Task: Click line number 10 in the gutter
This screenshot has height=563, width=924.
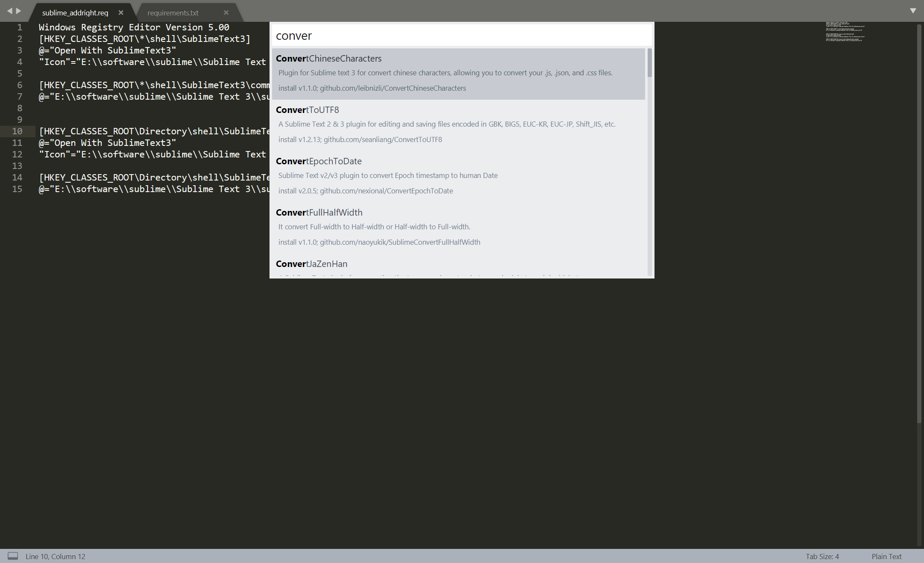Action: (17, 131)
